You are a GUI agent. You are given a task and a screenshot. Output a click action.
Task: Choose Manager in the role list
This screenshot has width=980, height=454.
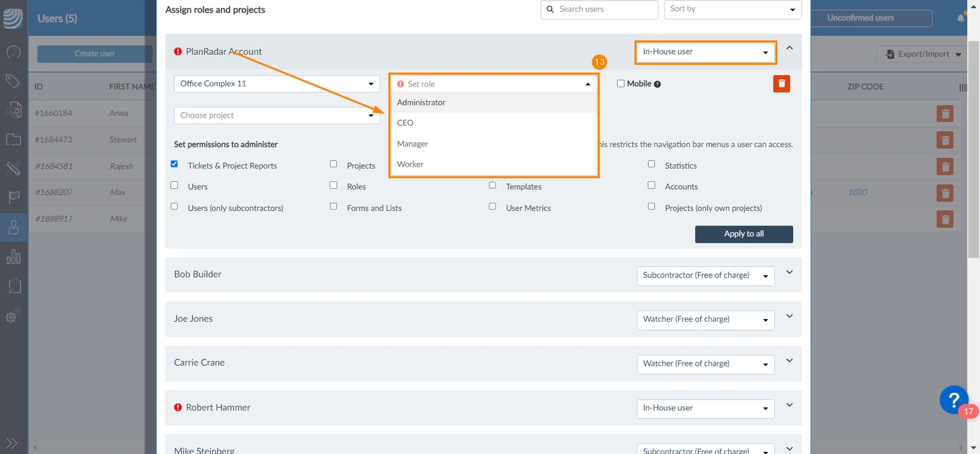(494, 143)
